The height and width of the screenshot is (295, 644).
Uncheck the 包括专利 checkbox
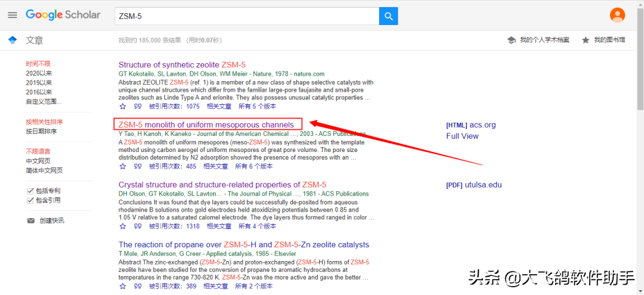click(30, 191)
